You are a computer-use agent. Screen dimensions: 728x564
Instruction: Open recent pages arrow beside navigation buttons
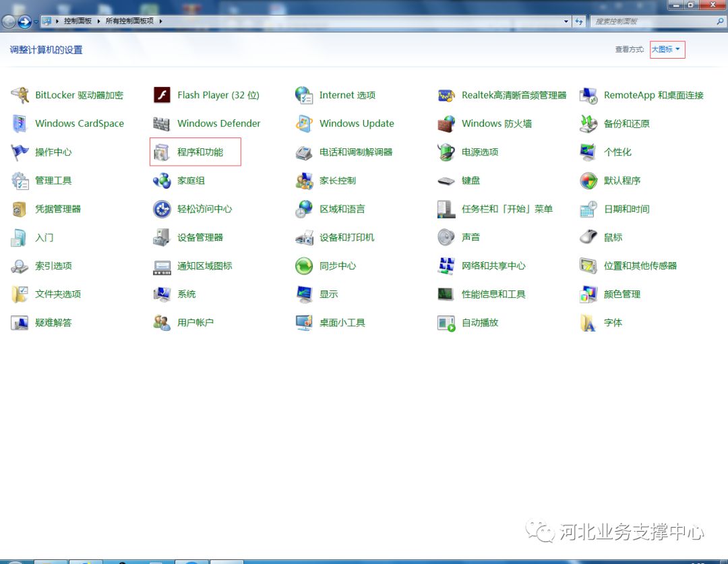point(36,22)
